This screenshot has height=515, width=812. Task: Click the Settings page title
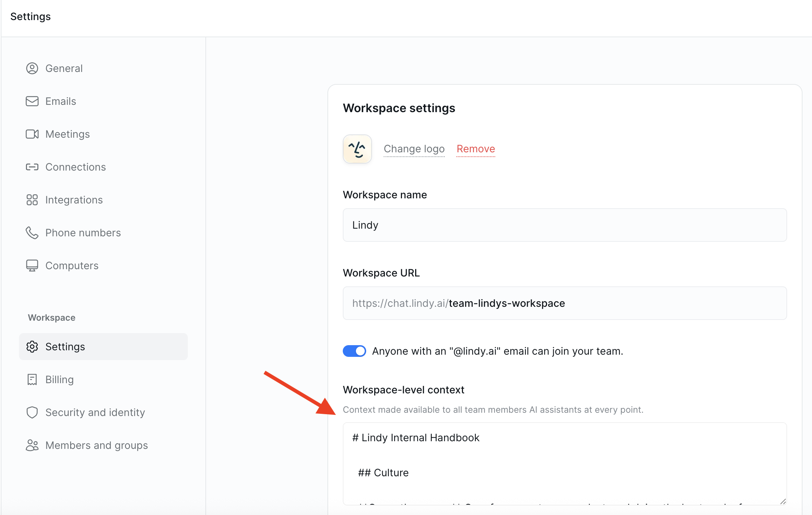(x=30, y=16)
